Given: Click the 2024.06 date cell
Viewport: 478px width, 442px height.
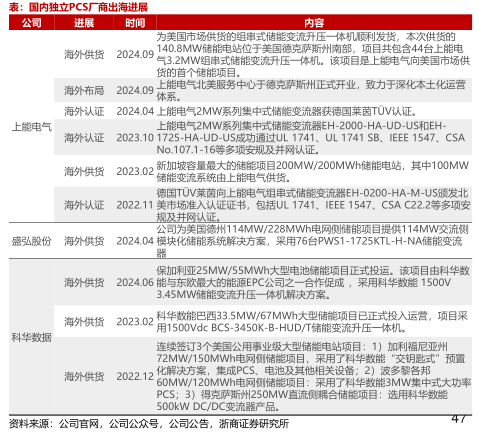Looking at the screenshot, I should tap(135, 282).
